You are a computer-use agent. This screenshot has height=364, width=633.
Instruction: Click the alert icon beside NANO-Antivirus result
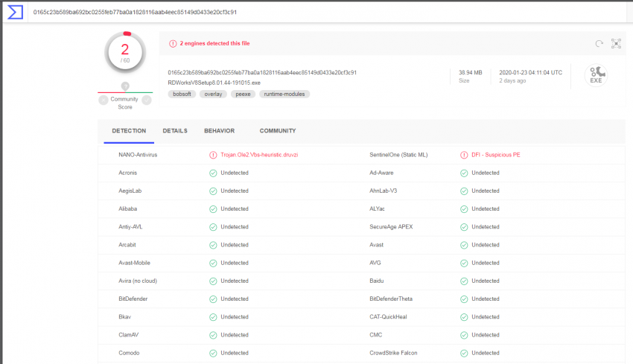pos(213,155)
